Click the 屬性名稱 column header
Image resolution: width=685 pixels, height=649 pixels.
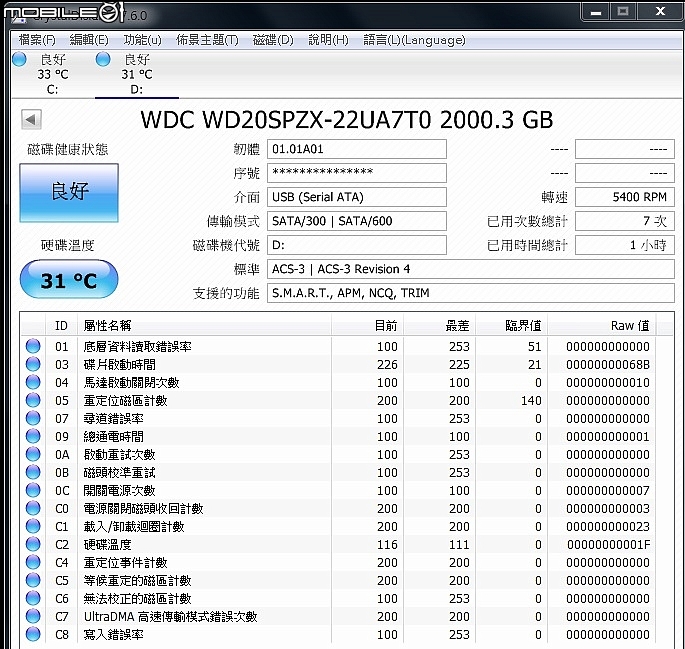click(204, 326)
